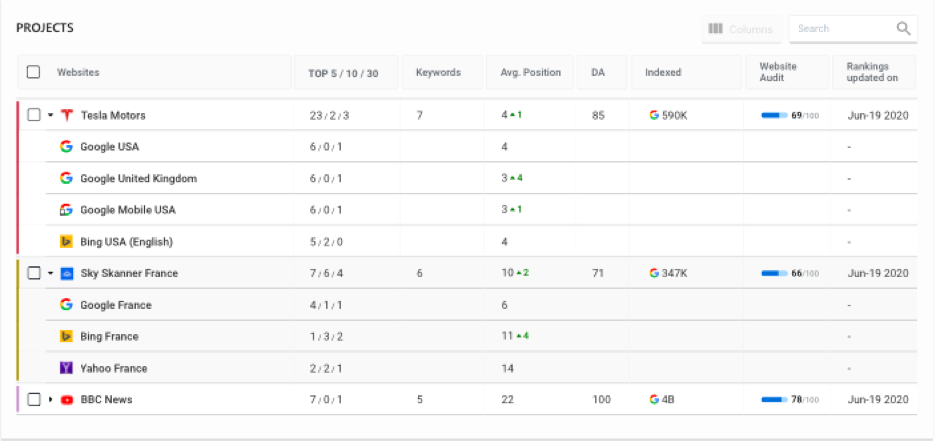The image size is (939, 441).
Task: Click the Tesla Motors logo icon
Action: pyautogui.click(x=67, y=115)
